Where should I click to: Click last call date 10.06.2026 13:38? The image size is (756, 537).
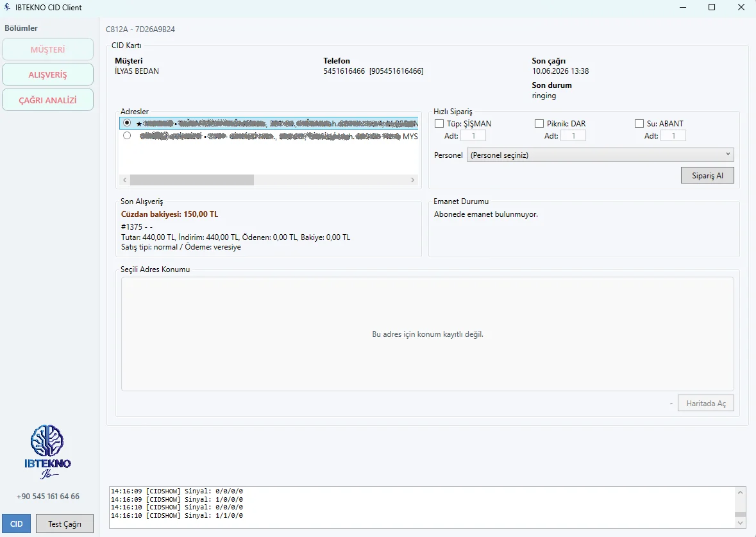click(560, 71)
